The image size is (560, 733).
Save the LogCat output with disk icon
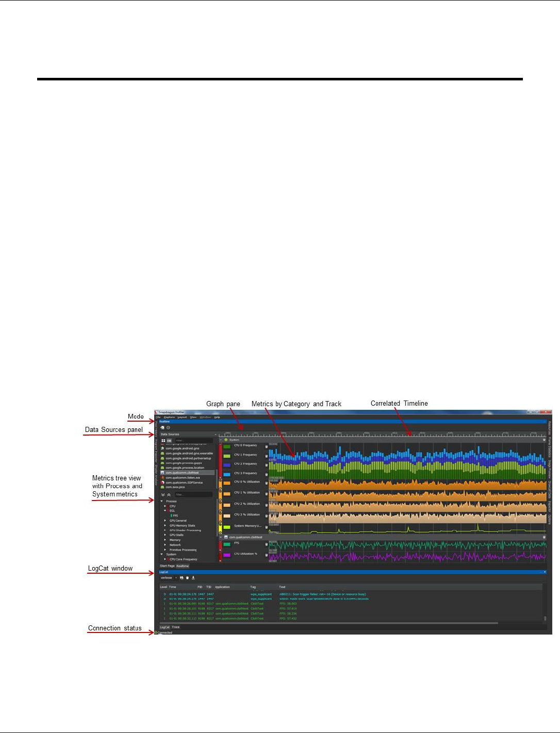pos(182,578)
